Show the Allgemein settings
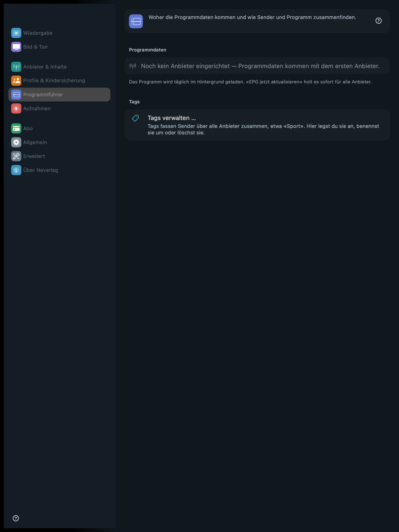Screen dimensions: 399x532 point(59,142)
